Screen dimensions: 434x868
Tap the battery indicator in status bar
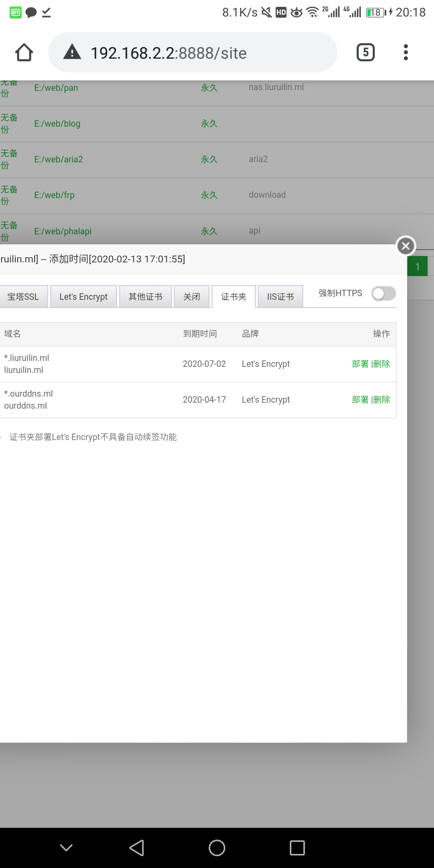[376, 12]
